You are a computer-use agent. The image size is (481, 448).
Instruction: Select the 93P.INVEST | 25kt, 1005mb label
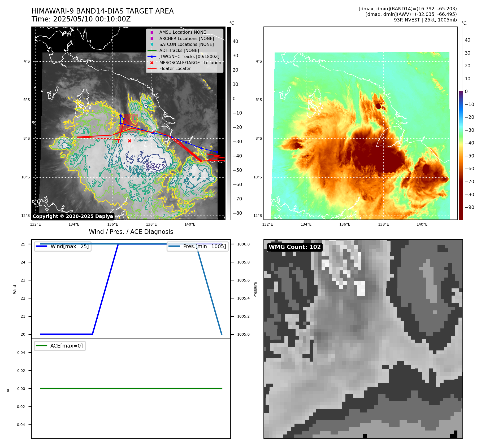tap(425, 20)
